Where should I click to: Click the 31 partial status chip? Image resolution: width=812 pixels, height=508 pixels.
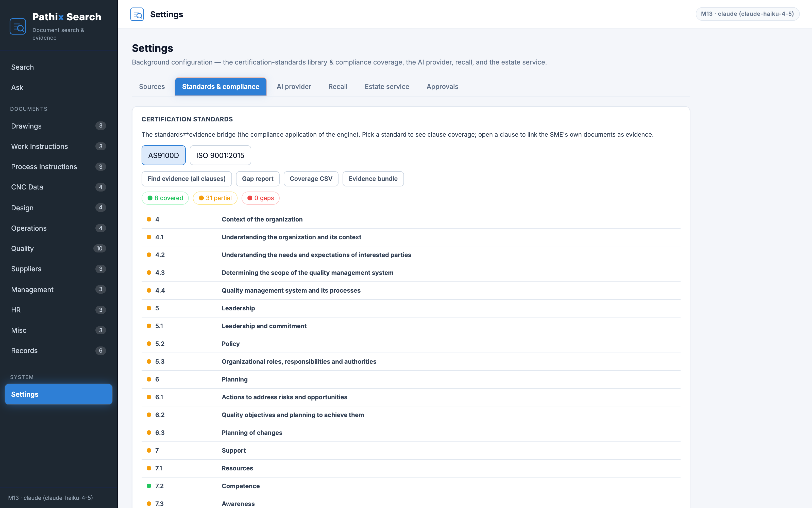(215, 198)
